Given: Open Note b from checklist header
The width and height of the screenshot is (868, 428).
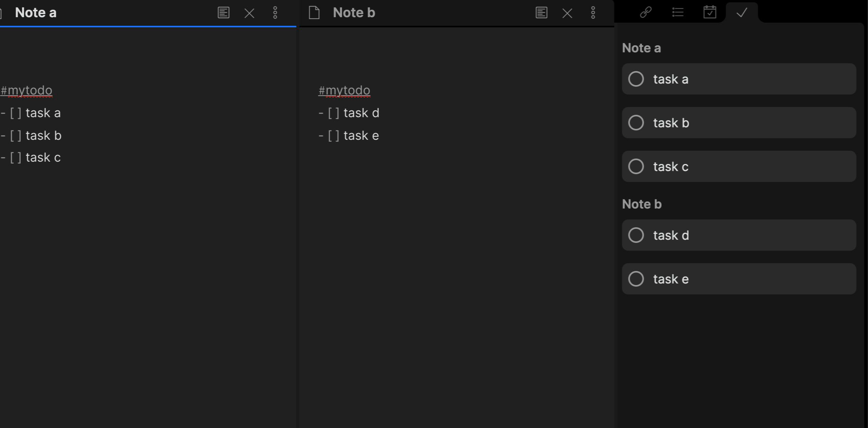Looking at the screenshot, I should [x=641, y=204].
